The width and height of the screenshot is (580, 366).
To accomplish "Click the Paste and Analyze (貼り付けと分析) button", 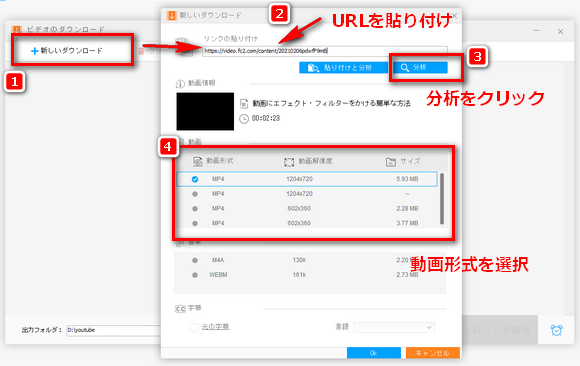I will tap(343, 68).
